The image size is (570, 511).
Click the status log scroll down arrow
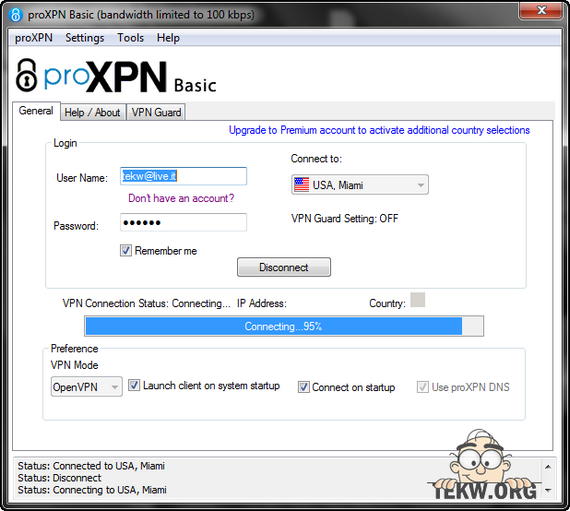point(548,491)
